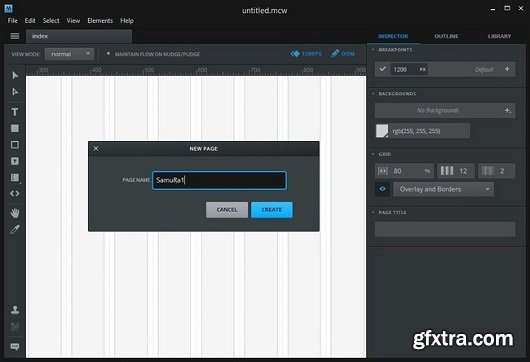Select the arrow selection tool
The image size is (530, 362).
click(15, 75)
